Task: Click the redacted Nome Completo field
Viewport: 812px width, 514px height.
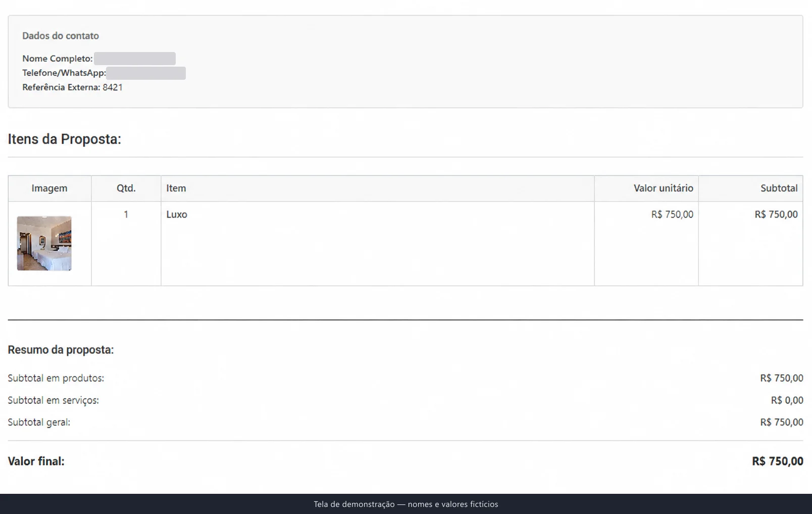Action: 135,59
